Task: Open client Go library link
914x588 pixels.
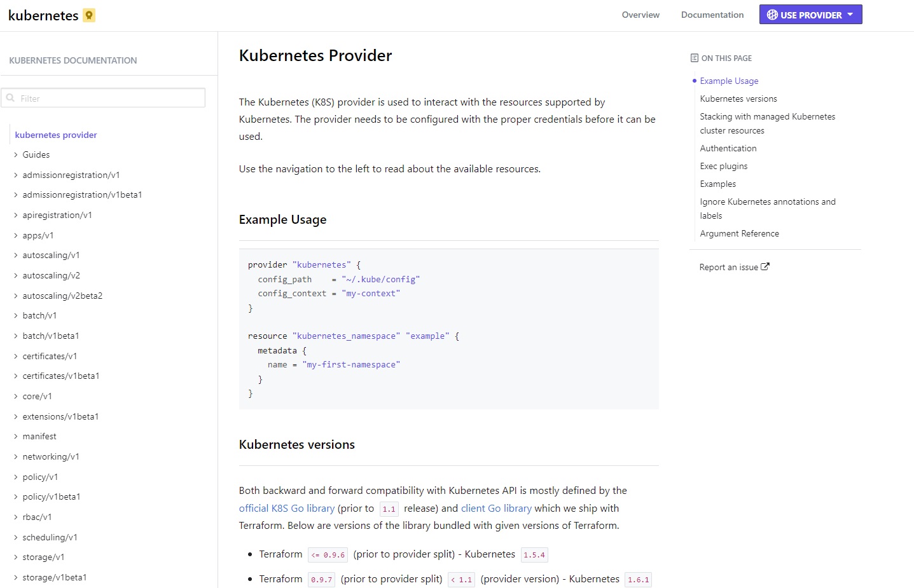Action: (496, 508)
